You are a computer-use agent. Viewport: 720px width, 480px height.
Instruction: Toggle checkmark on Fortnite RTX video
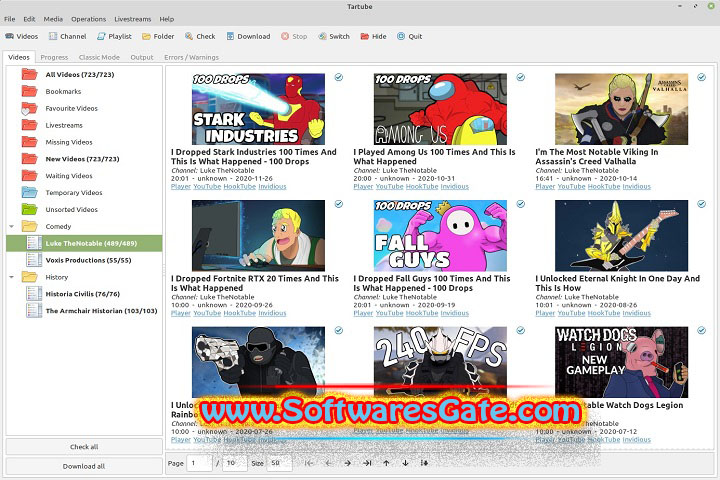tap(339, 204)
